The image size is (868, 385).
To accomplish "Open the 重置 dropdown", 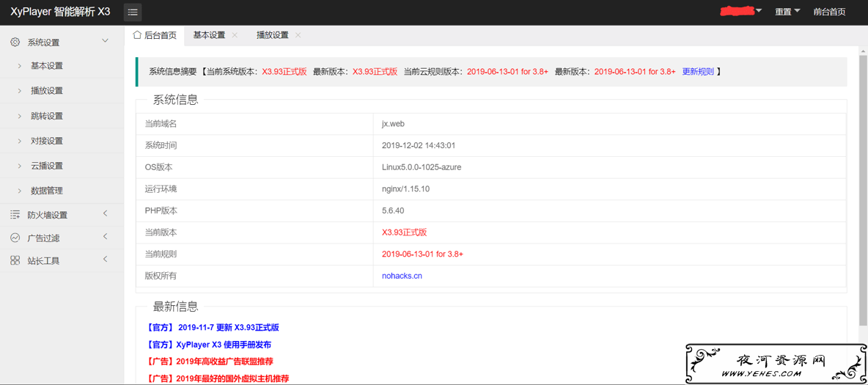I will coord(788,12).
